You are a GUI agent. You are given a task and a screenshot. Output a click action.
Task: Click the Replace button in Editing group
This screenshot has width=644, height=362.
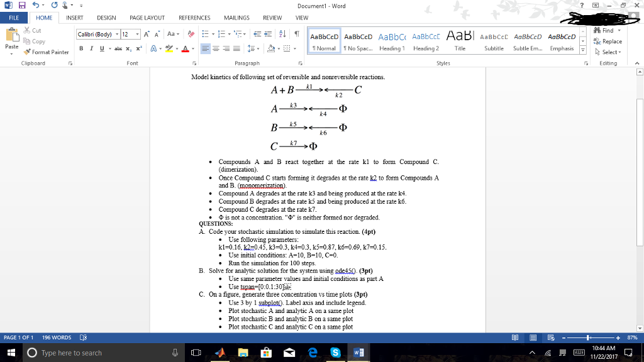click(609, 41)
